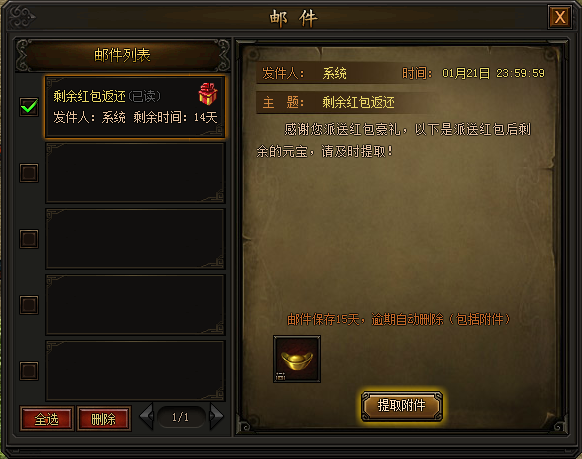582x459 pixels.
Task: Click the 删除 delete button
Action: pos(104,419)
